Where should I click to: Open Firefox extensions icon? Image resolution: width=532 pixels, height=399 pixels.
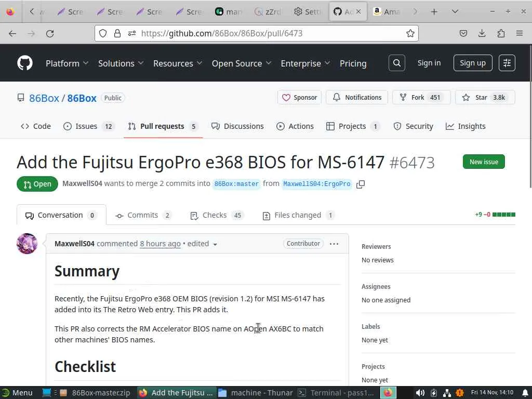pyautogui.click(x=501, y=33)
